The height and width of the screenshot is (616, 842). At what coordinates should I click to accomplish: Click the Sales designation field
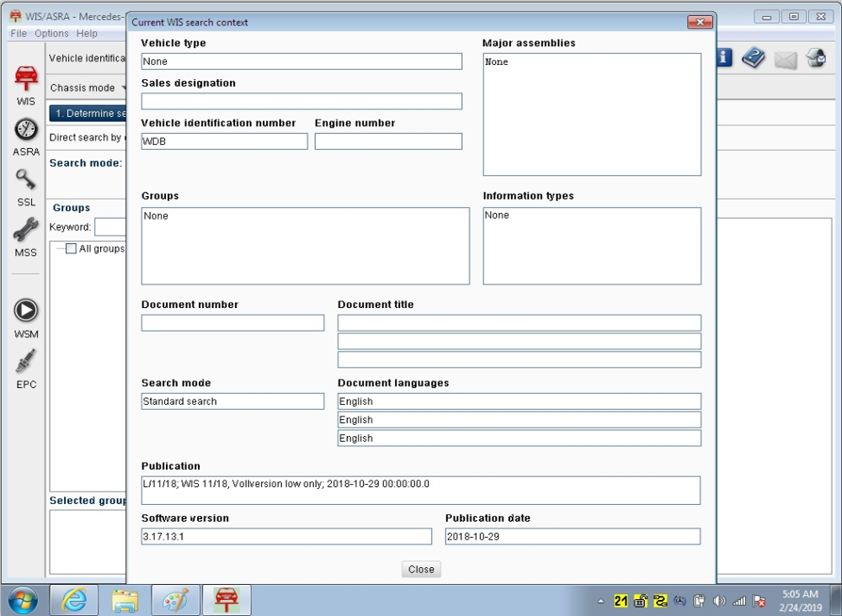301,101
